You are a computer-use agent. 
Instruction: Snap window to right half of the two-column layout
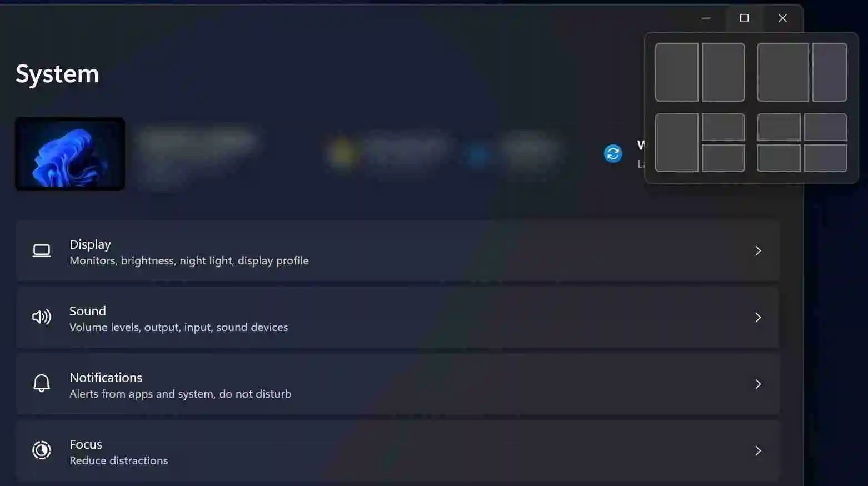point(723,72)
